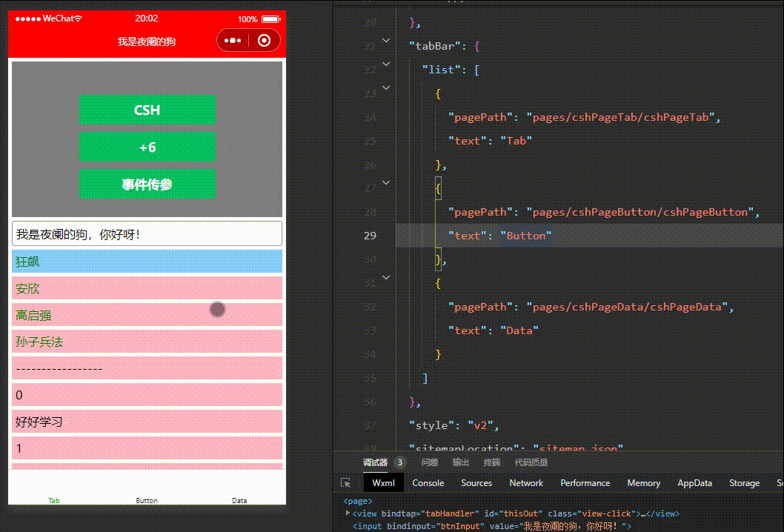Viewport: 784px width, 532px height.
Task: Switch to the Performance devtools tab
Action: [x=585, y=483]
